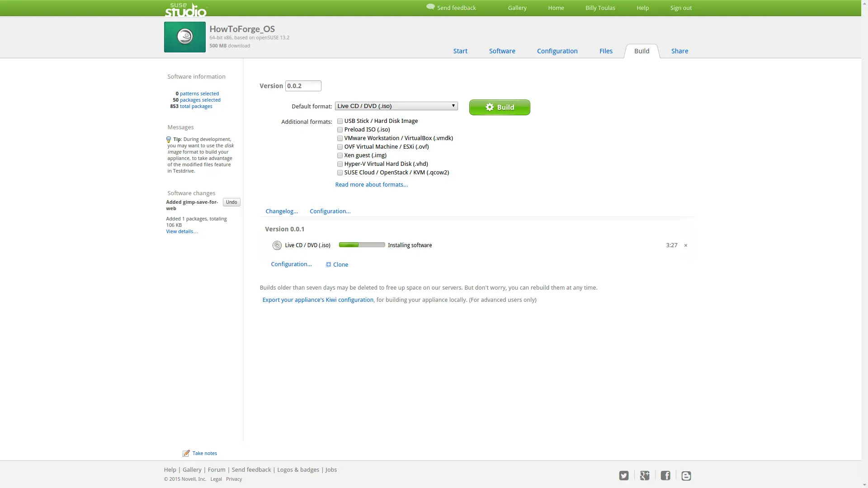Click the Clone plus icon
Screen dimensions: 868x488
click(x=329, y=265)
